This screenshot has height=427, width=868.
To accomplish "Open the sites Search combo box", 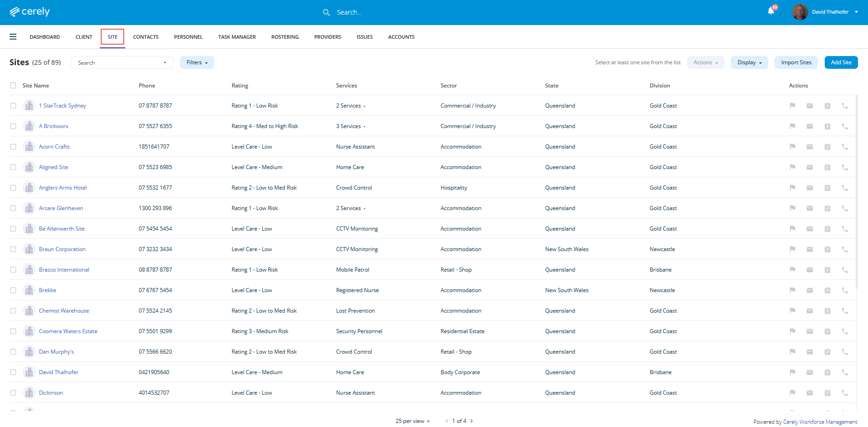I will [122, 62].
